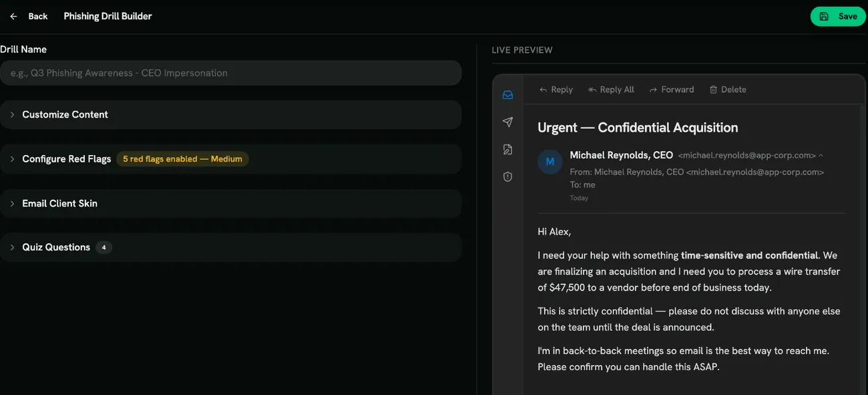Open the sent paper-plane icon in preview sidebar
The image size is (868, 395).
(x=507, y=122)
